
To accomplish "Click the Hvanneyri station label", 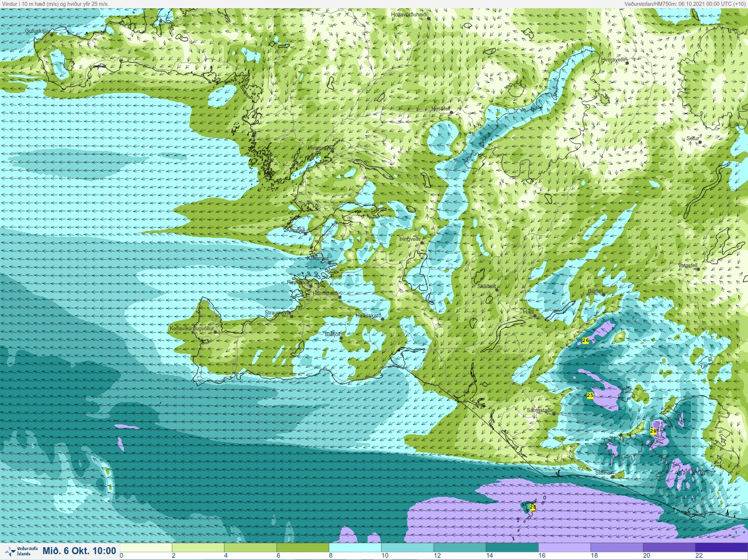I will click(320, 148).
